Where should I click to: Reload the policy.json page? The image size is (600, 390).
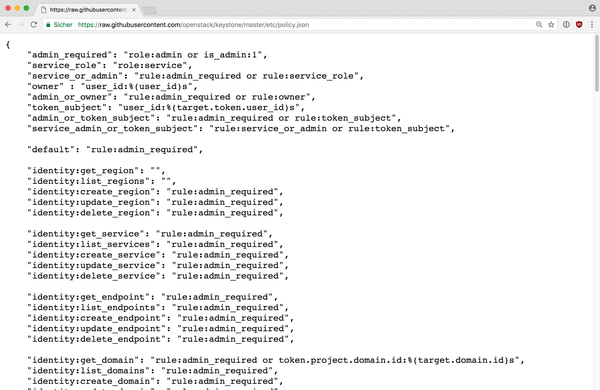[x=34, y=24]
